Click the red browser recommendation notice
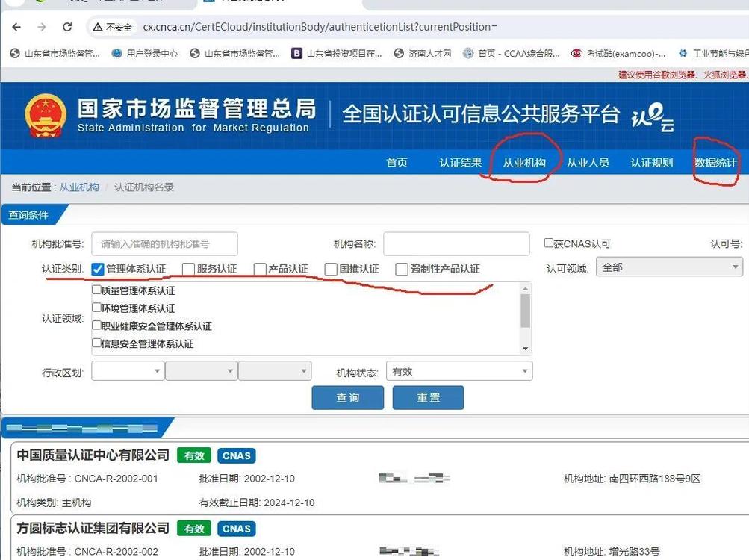Screen dimensions: 749x560 [x=683, y=74]
